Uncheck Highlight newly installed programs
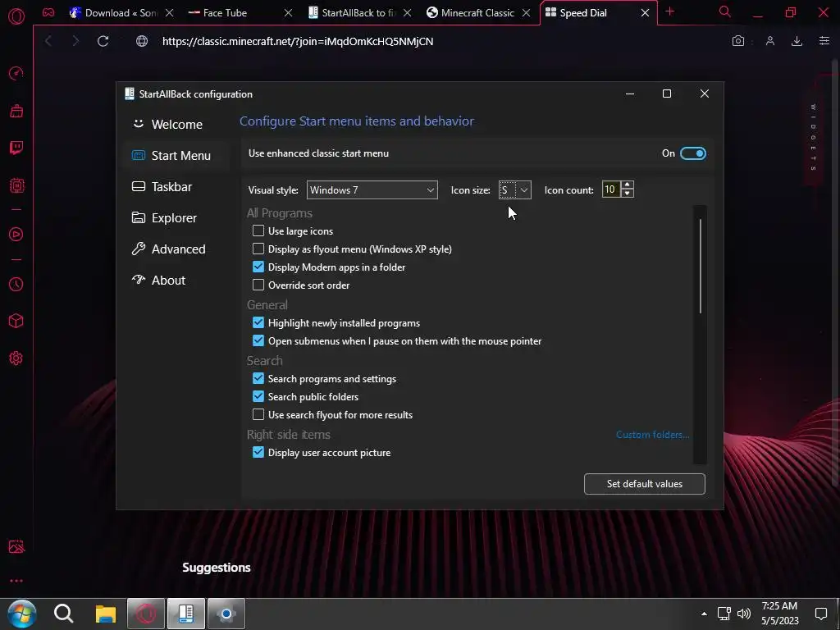 [258, 323]
